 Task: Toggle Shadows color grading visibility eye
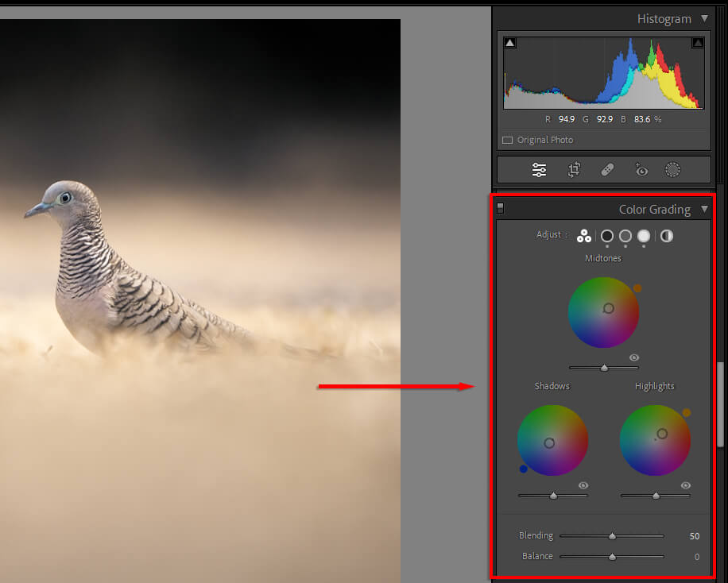583,485
